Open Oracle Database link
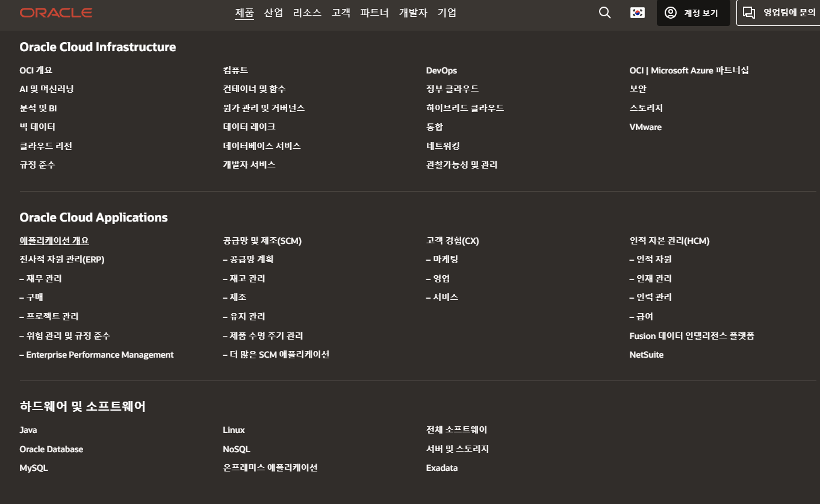Screen dimensions: 820x504 (51, 449)
